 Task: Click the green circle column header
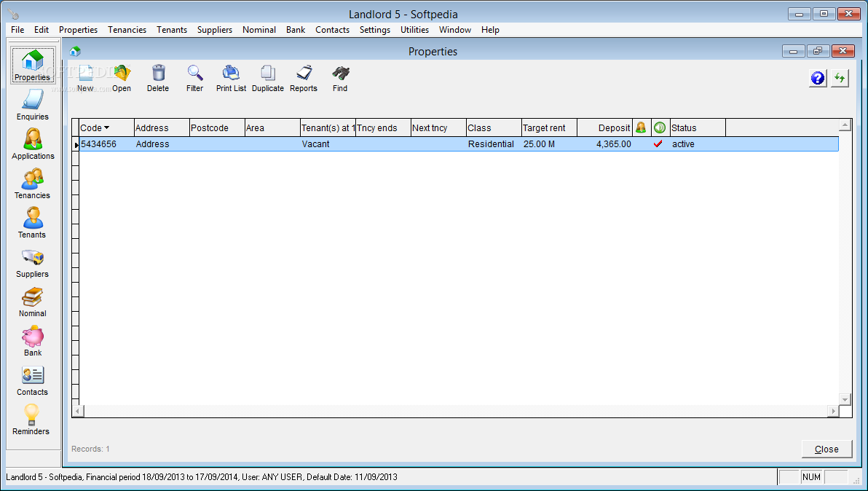click(660, 127)
